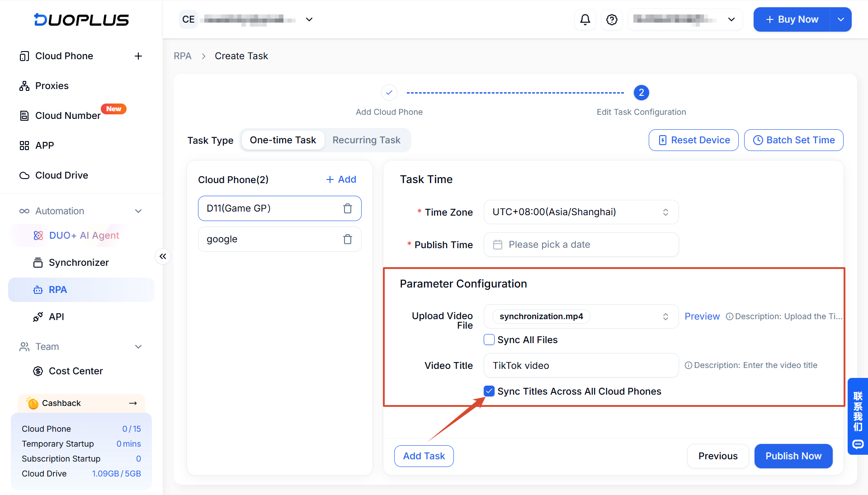Image resolution: width=868 pixels, height=495 pixels.
Task: Open Cost Center
Action: pyautogui.click(x=75, y=371)
